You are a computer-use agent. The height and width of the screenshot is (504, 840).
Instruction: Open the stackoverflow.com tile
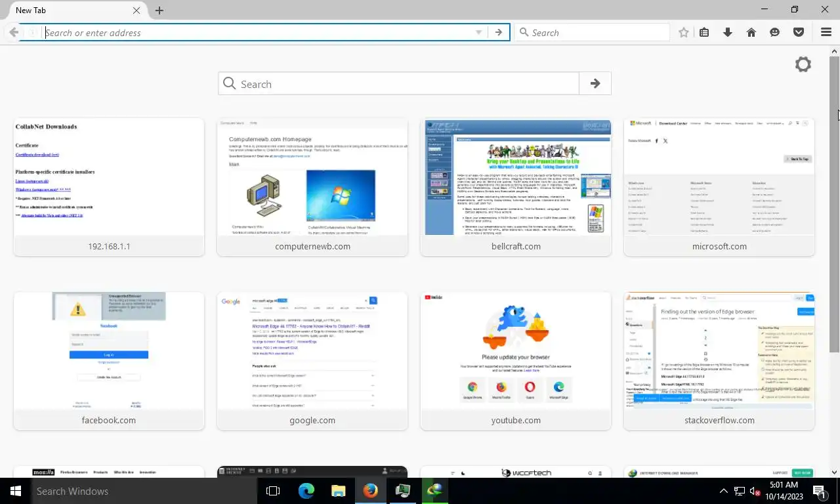719,361
